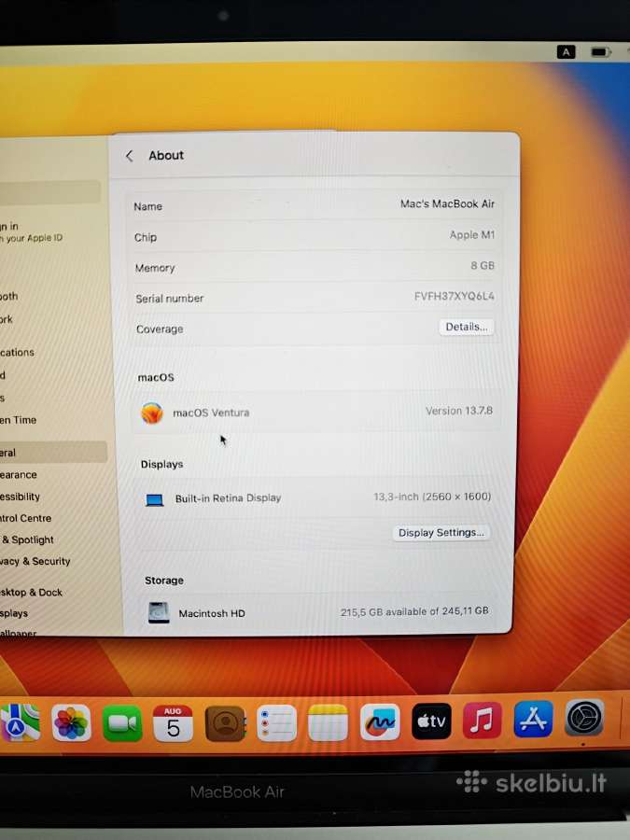Launch Contacts from the Dock
Screen dimensions: 630x840
click(x=225, y=723)
